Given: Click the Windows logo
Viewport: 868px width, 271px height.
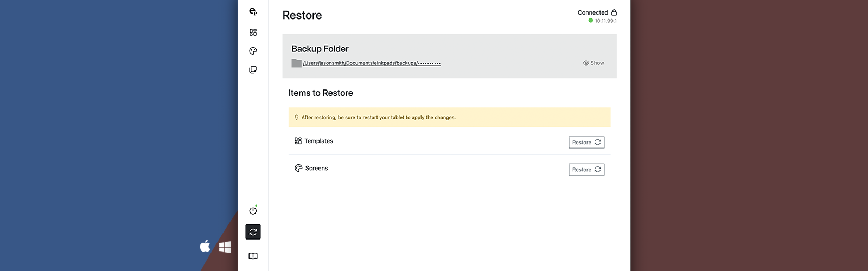Looking at the screenshot, I should (225, 247).
